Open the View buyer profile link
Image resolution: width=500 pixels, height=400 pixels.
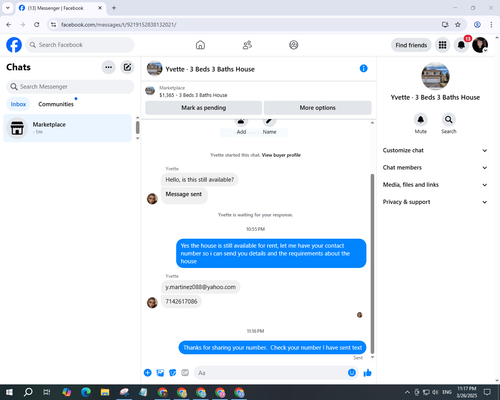click(281, 155)
